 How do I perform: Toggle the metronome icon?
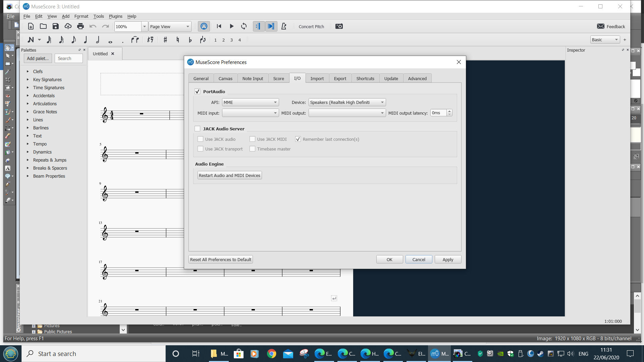[x=284, y=26]
